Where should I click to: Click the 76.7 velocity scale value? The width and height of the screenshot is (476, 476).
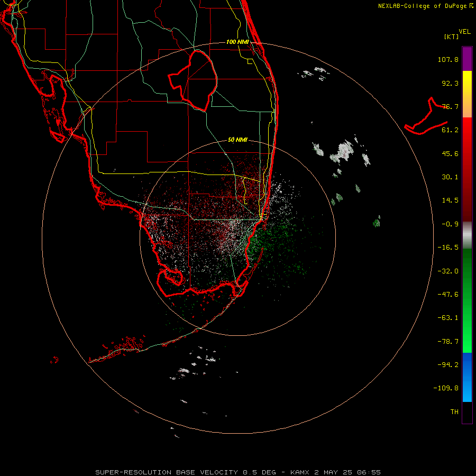coord(450,106)
